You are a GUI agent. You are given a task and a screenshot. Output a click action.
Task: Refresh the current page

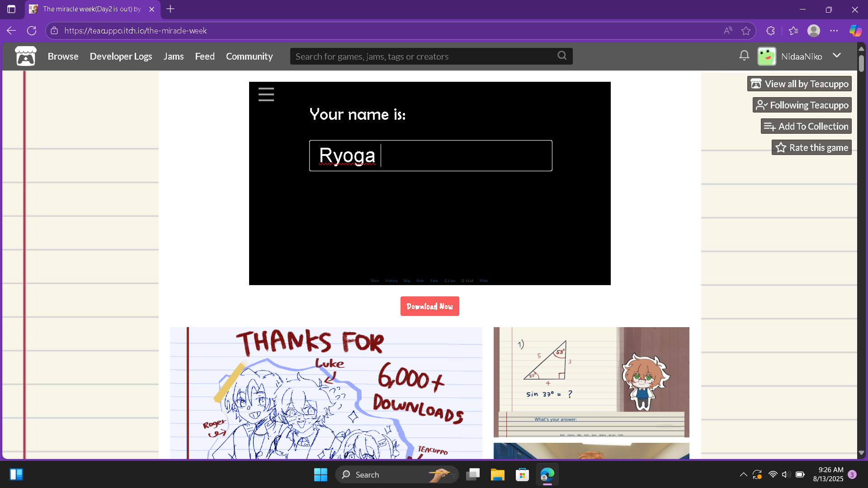click(32, 31)
